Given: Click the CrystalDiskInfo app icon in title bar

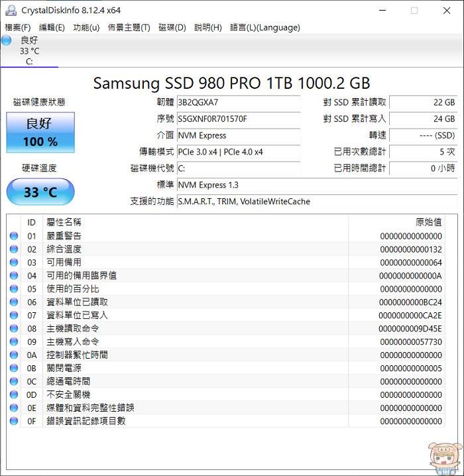Looking at the screenshot, I should tap(11, 11).
